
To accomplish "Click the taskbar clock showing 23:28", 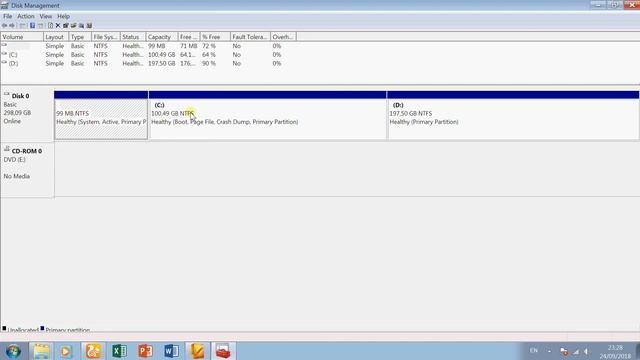I will click(x=615, y=352).
